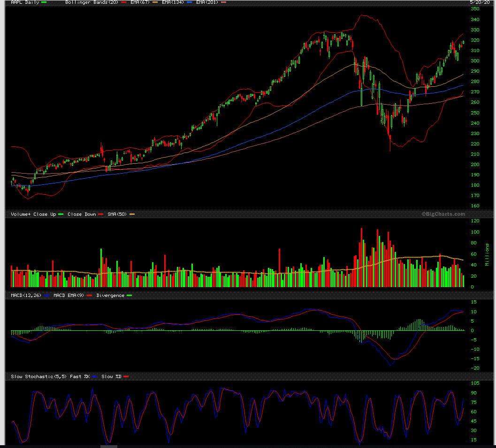The width and height of the screenshot is (496, 448).
Task: Click the 80 volume axis value
Action: pos(473,243)
